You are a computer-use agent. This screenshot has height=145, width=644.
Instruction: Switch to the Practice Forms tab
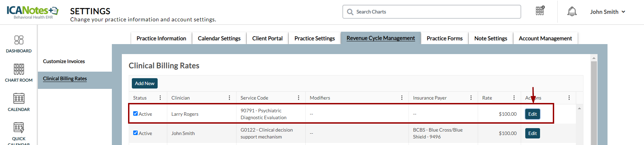pyautogui.click(x=444, y=38)
